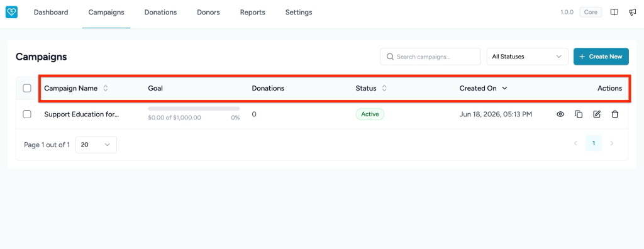Screen dimensions: 644x249
Task: Click the Campaign Name column header
Action: (70, 88)
